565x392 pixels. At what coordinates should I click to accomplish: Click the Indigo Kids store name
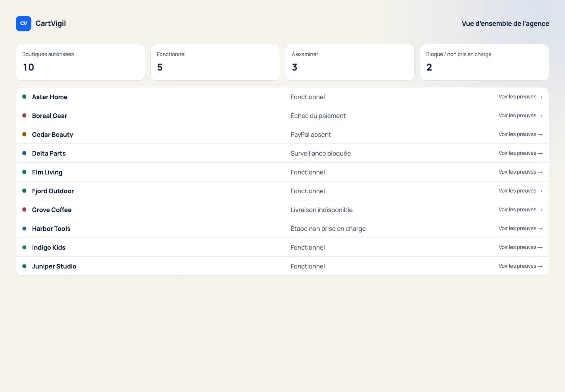[x=49, y=247]
